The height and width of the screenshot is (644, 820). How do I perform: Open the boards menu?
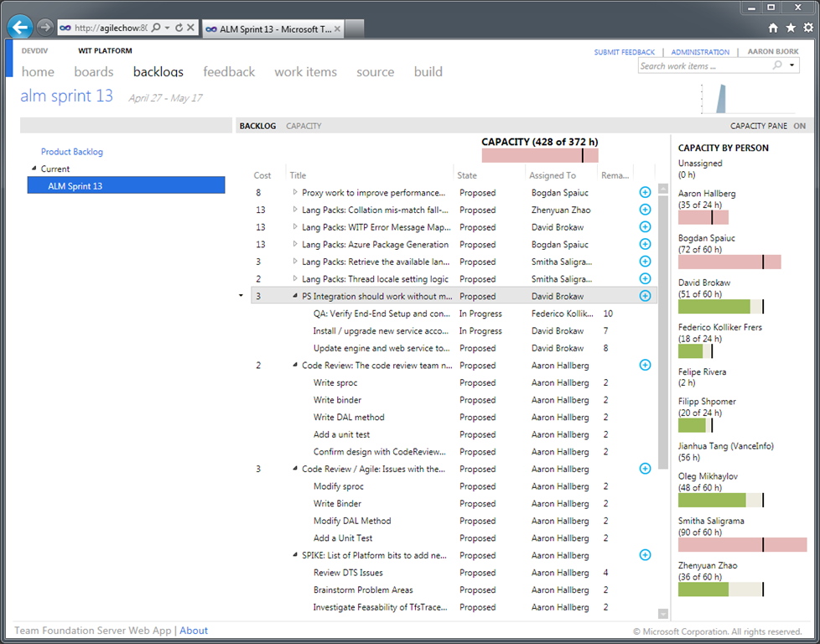(x=94, y=72)
